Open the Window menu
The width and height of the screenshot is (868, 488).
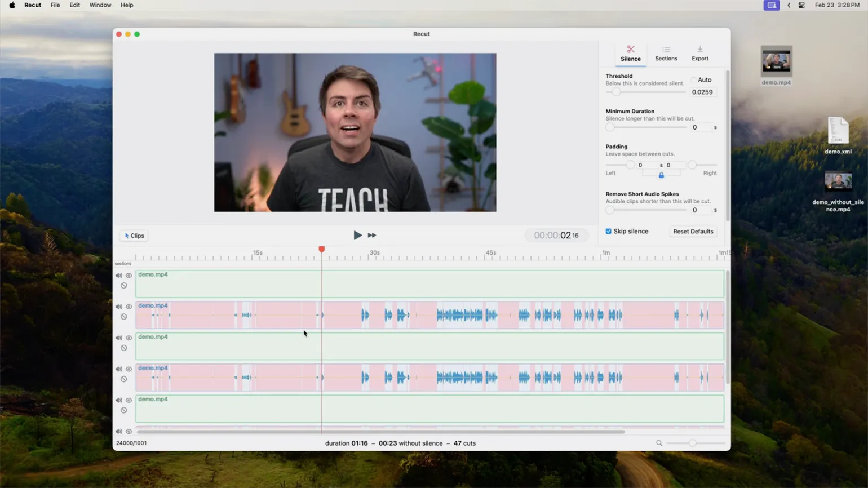click(100, 5)
